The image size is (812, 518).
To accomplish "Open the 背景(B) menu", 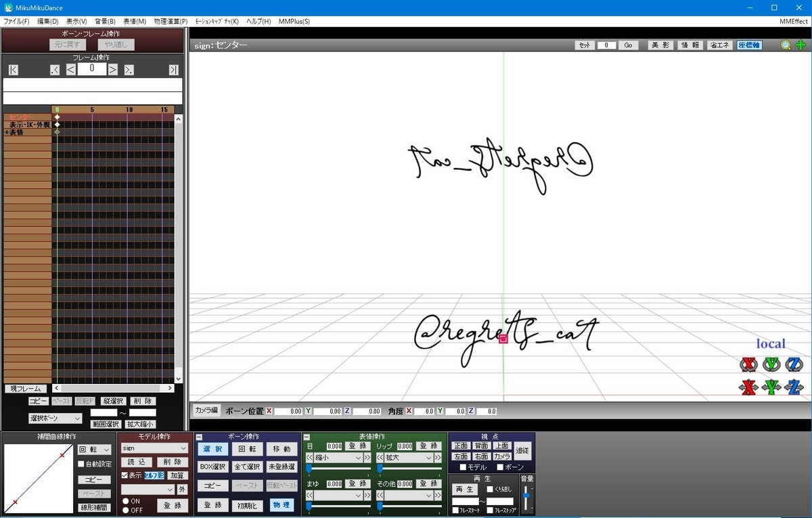I will click(x=105, y=21).
